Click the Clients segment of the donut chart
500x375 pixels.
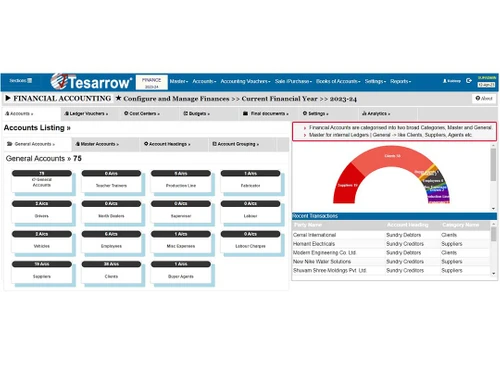(x=392, y=157)
